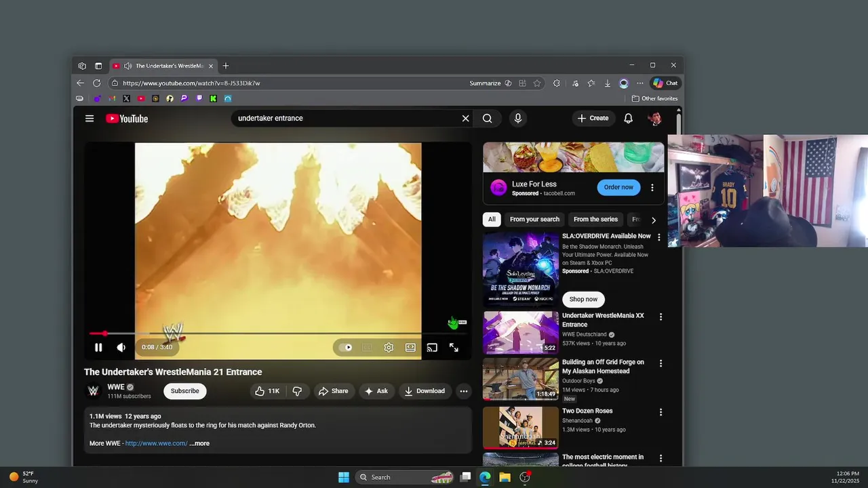Open the http://www.wwe.com/ link

156,443
